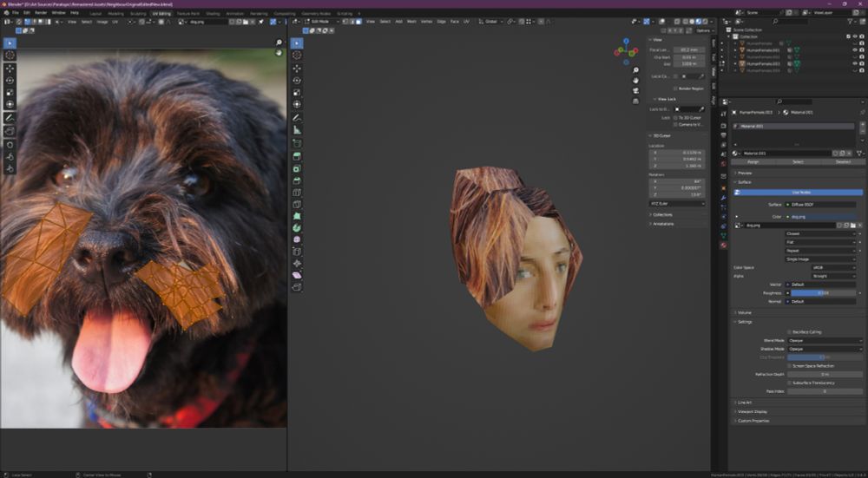Click the zoom magnifier icon in 3D viewport

(635, 70)
